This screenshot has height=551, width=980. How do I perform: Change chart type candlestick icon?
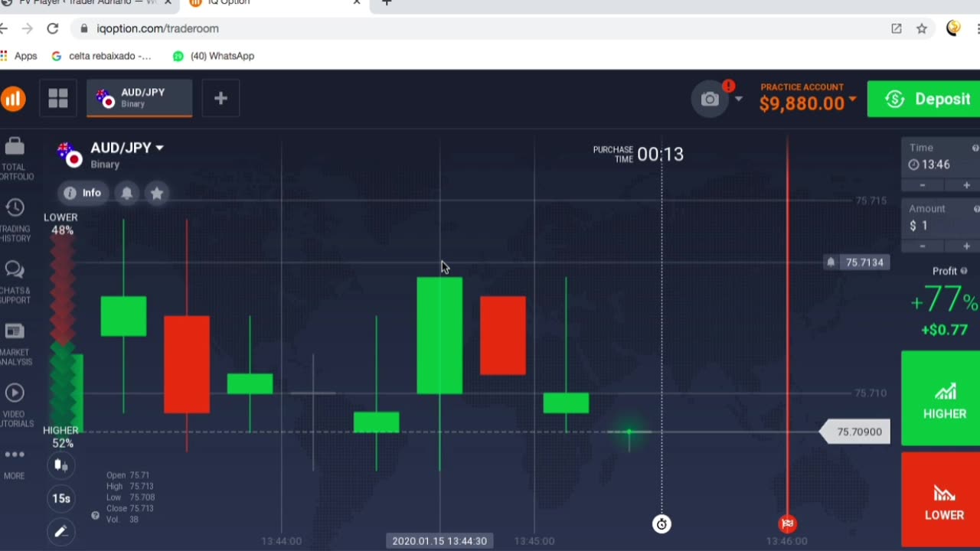click(61, 465)
